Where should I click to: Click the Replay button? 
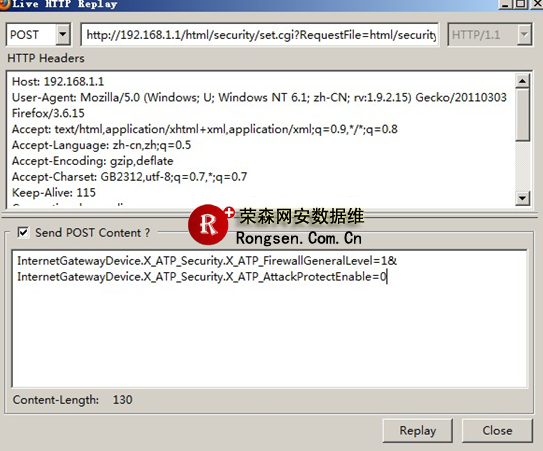[x=418, y=431]
